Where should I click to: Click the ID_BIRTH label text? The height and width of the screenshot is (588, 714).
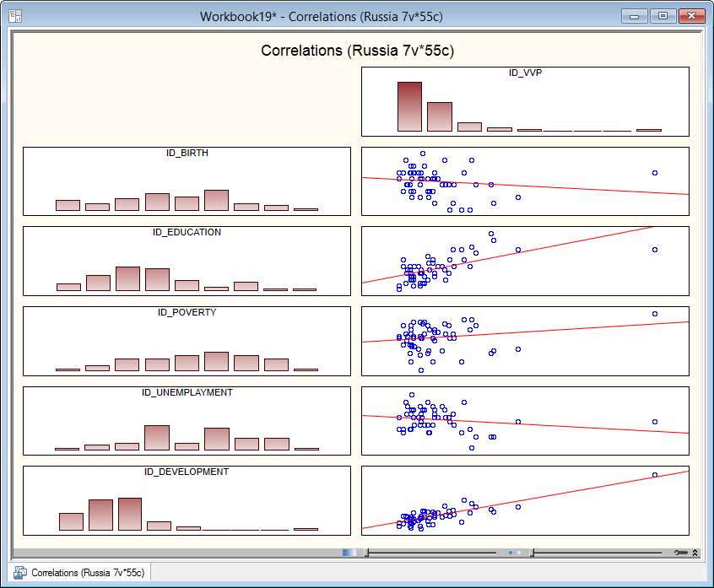(187, 153)
